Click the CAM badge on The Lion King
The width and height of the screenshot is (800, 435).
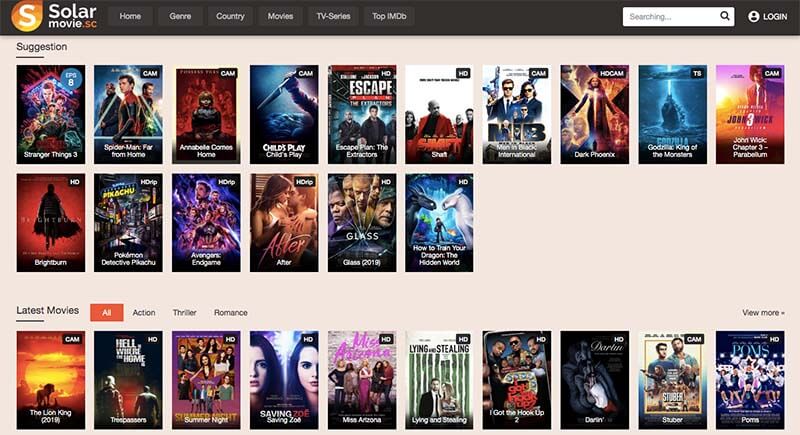[72, 339]
